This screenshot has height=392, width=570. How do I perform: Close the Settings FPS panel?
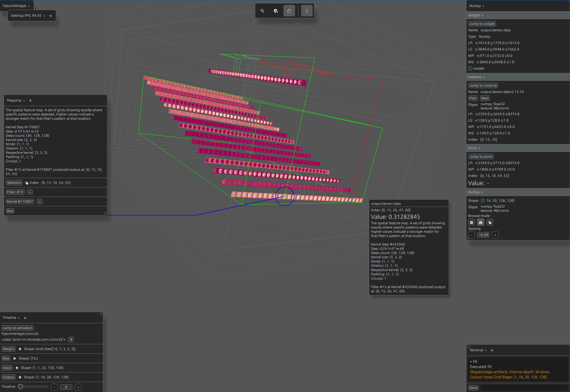coord(51,16)
